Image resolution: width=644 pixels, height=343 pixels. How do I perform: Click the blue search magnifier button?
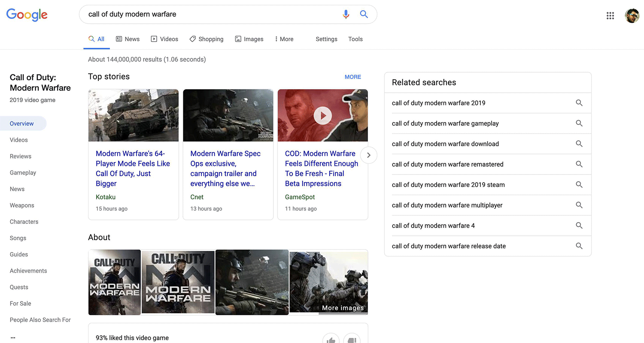[364, 14]
